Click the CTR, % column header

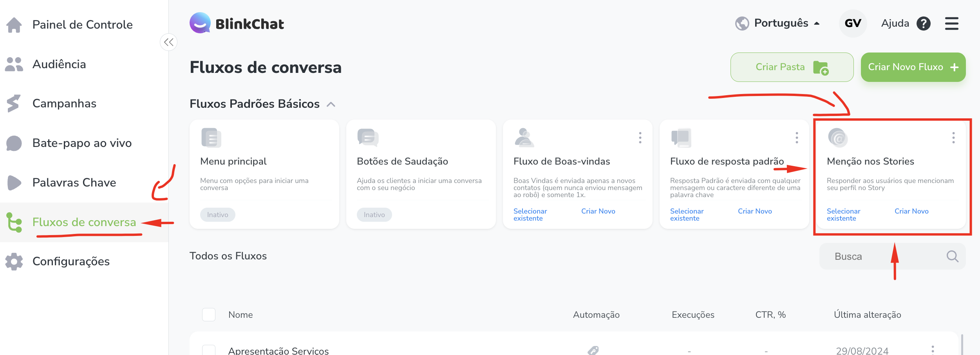click(x=770, y=315)
